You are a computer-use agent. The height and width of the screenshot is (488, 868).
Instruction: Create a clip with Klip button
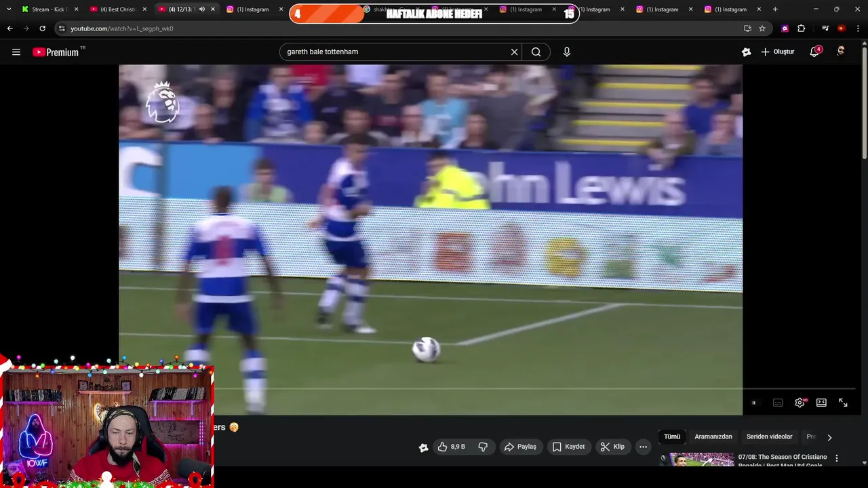pyautogui.click(x=612, y=447)
